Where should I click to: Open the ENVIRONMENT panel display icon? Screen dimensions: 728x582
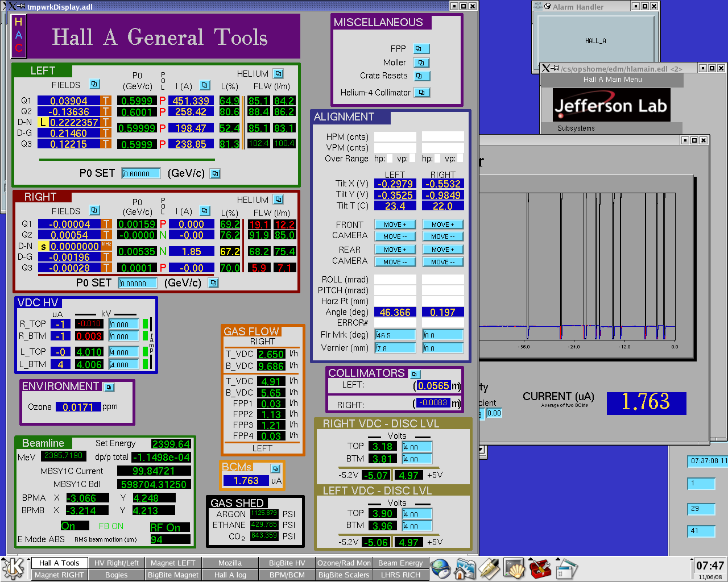point(109,387)
